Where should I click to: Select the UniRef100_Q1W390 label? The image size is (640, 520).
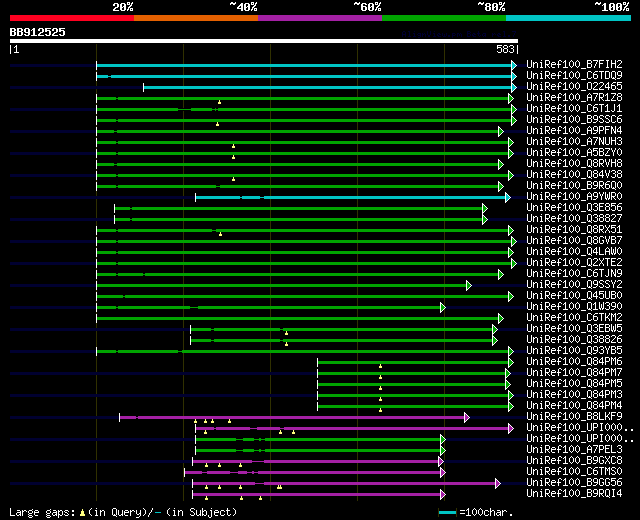click(574, 307)
